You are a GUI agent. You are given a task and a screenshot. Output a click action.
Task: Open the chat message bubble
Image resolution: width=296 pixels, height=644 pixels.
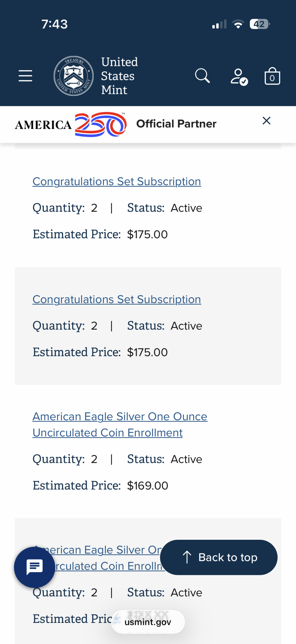[x=34, y=567]
